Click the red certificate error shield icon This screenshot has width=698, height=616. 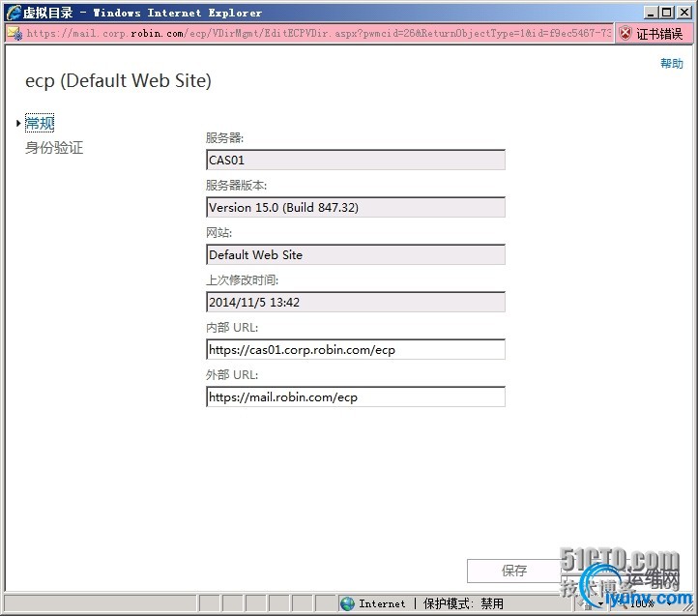625,34
